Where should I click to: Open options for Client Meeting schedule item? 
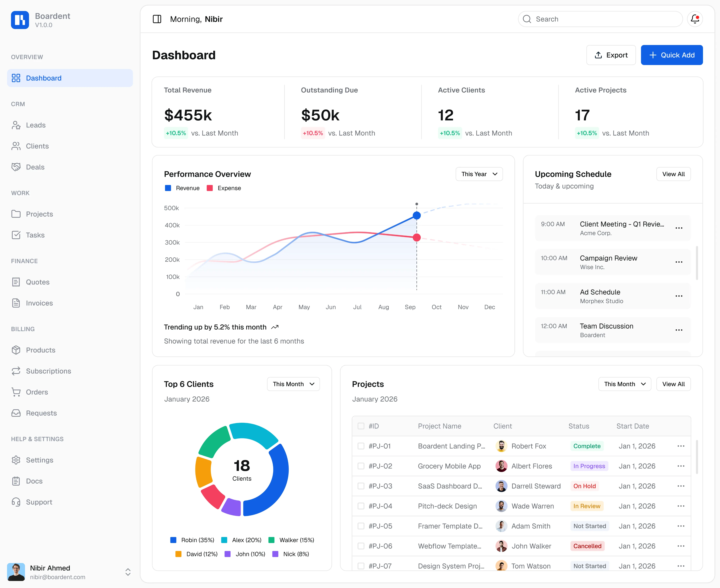click(679, 228)
